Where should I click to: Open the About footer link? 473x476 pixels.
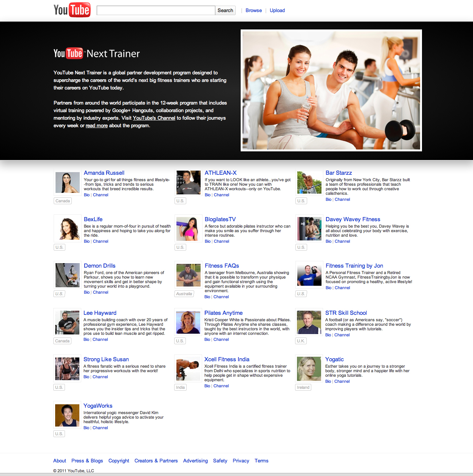[x=60, y=461]
